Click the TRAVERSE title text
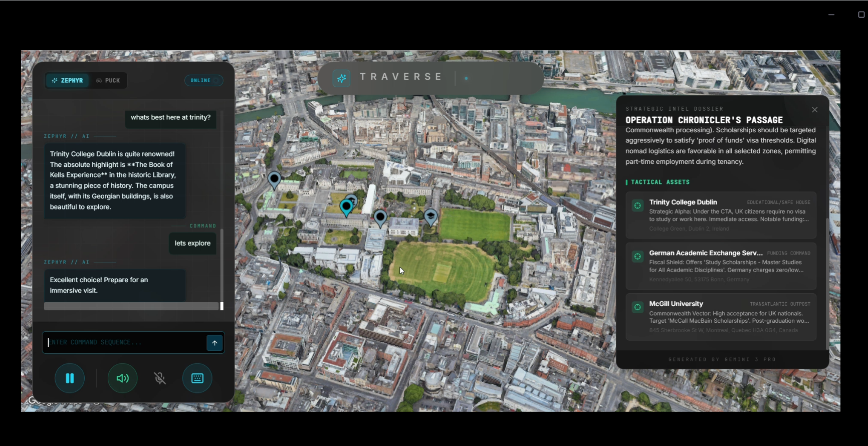Image resolution: width=868 pixels, height=446 pixels. coord(401,77)
